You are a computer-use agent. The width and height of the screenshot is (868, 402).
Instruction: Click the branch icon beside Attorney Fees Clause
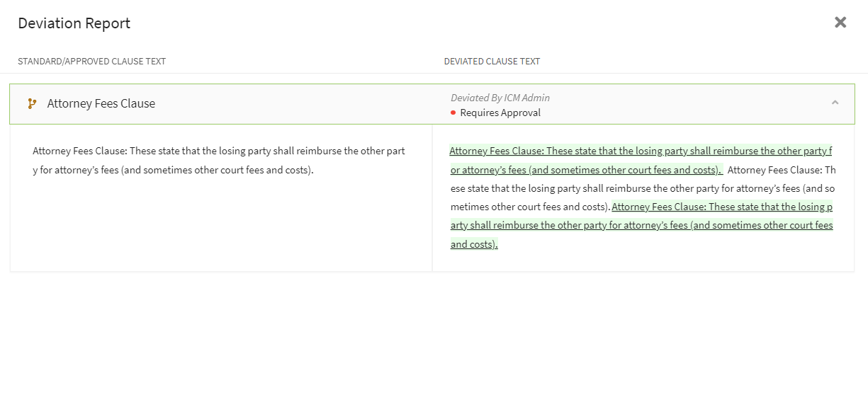(x=32, y=103)
